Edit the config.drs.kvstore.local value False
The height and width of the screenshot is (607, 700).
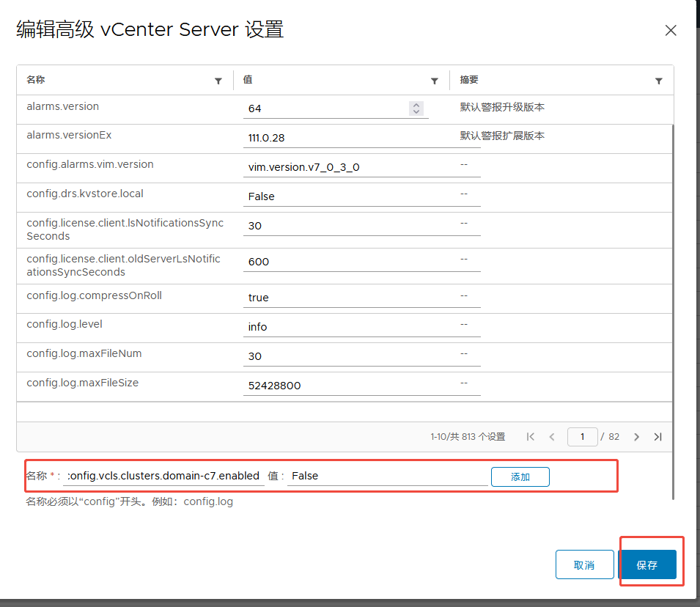(x=361, y=196)
